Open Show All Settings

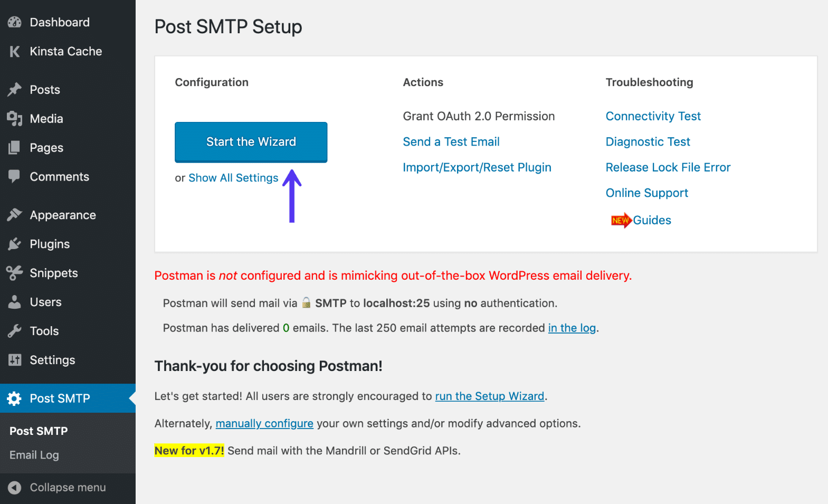tap(233, 178)
